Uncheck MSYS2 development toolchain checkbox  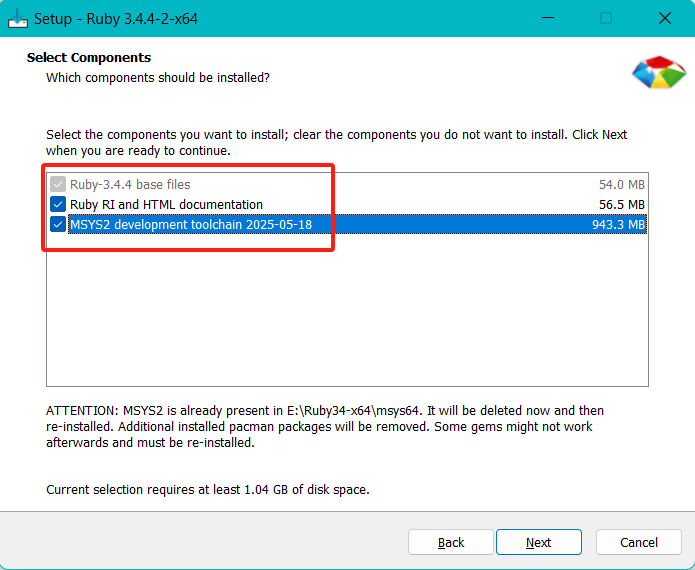pos(58,224)
